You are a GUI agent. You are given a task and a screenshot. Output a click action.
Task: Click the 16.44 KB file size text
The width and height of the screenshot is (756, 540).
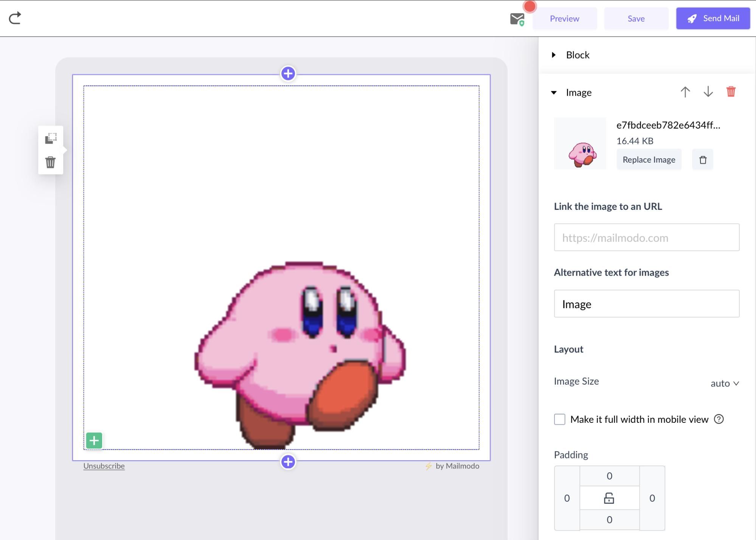click(635, 141)
